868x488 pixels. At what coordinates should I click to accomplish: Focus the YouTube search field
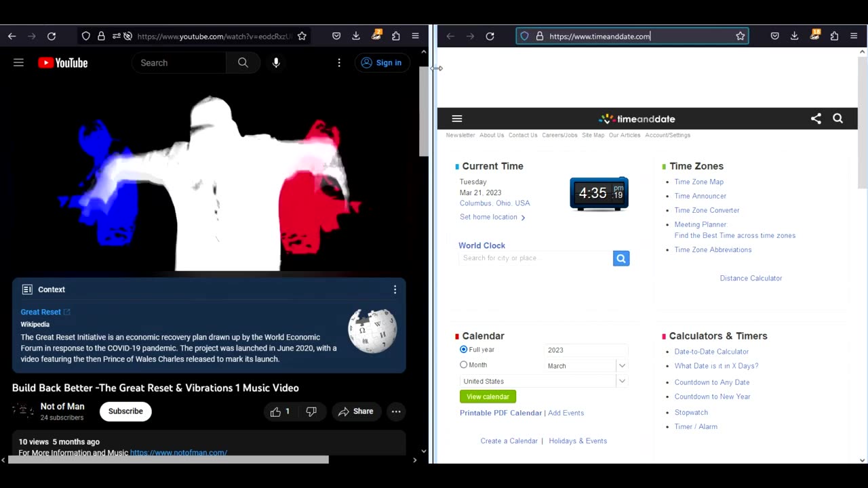[x=180, y=62]
